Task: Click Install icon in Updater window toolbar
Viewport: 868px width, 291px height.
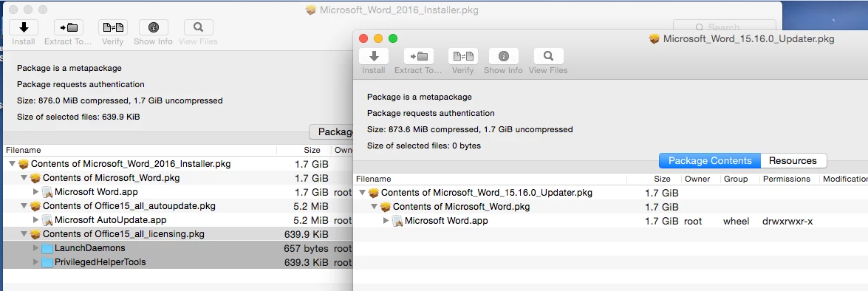Action: (374, 56)
